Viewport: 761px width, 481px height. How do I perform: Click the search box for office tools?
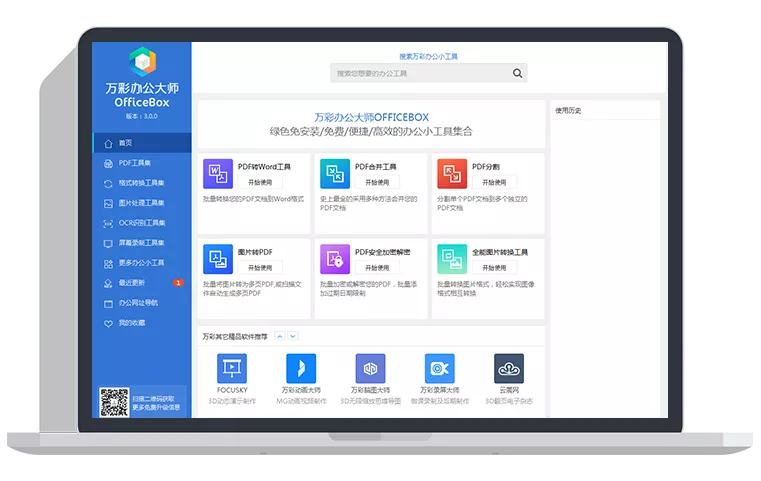429,73
